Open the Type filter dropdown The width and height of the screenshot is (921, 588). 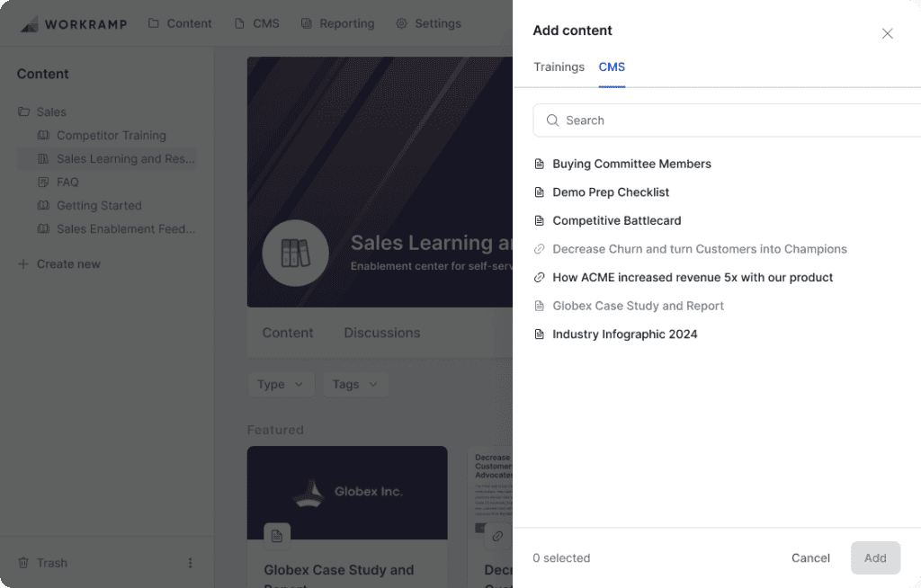[x=281, y=384]
